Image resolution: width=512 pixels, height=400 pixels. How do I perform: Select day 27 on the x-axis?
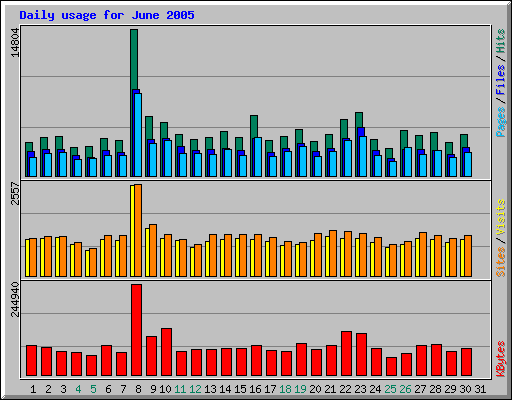420,389
